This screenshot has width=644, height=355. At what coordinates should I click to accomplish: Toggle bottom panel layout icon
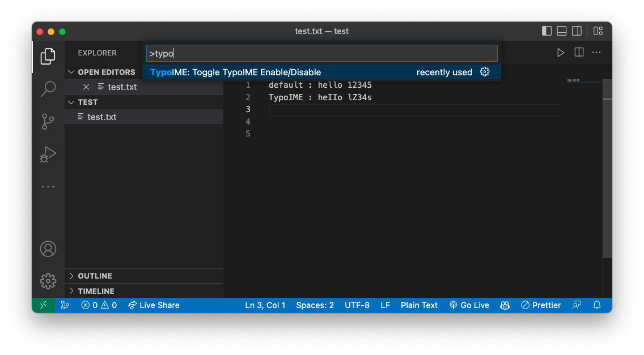[561, 31]
